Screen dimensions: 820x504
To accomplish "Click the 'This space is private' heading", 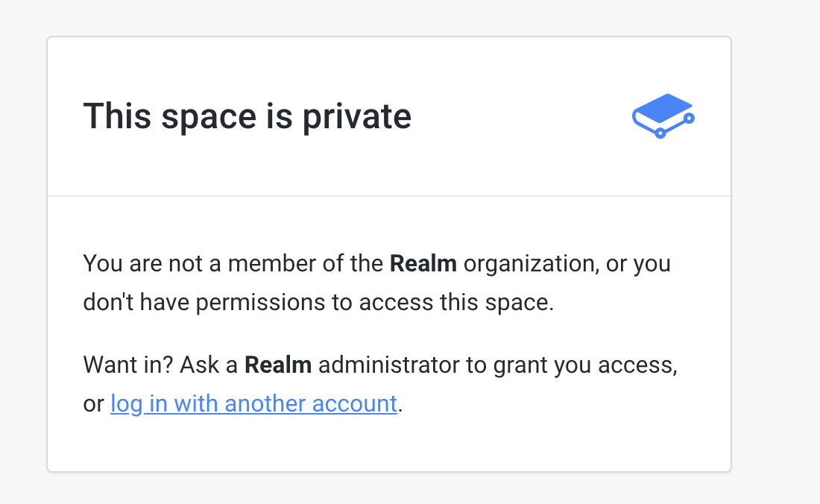I will coord(247,116).
